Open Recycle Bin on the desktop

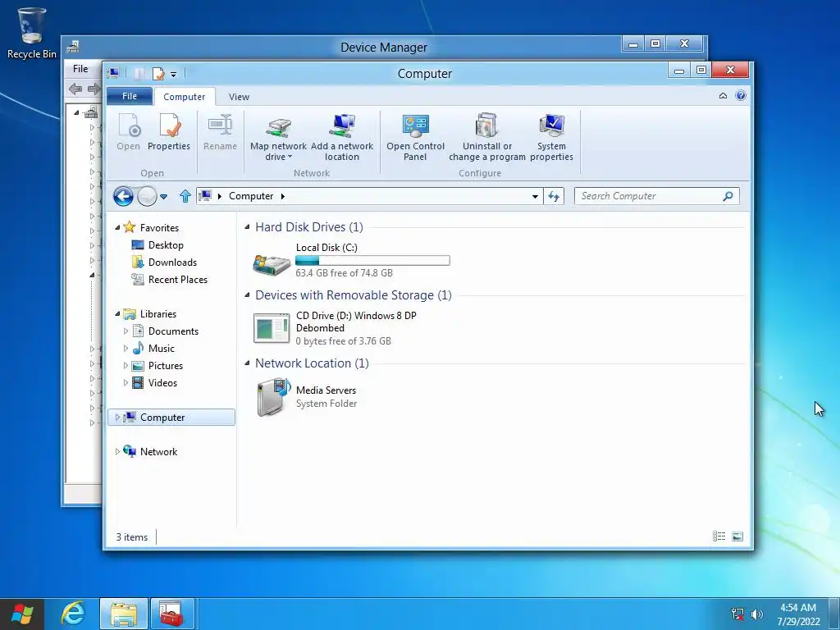coord(32,33)
